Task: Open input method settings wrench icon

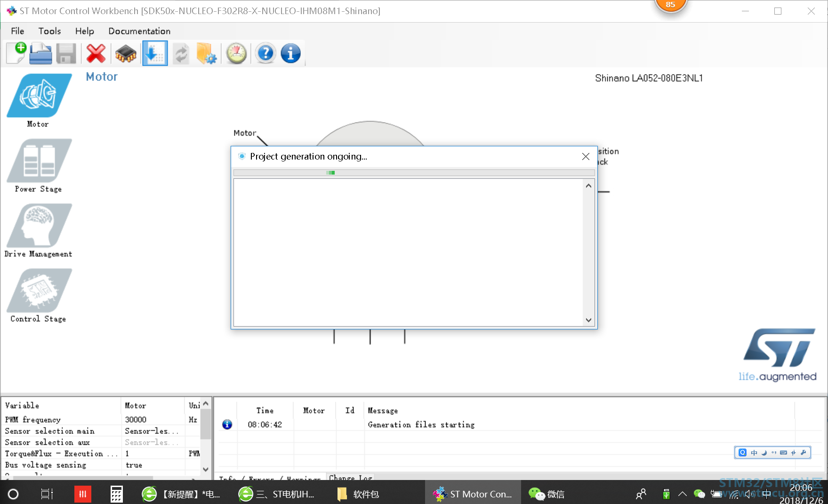Action: pos(803,453)
